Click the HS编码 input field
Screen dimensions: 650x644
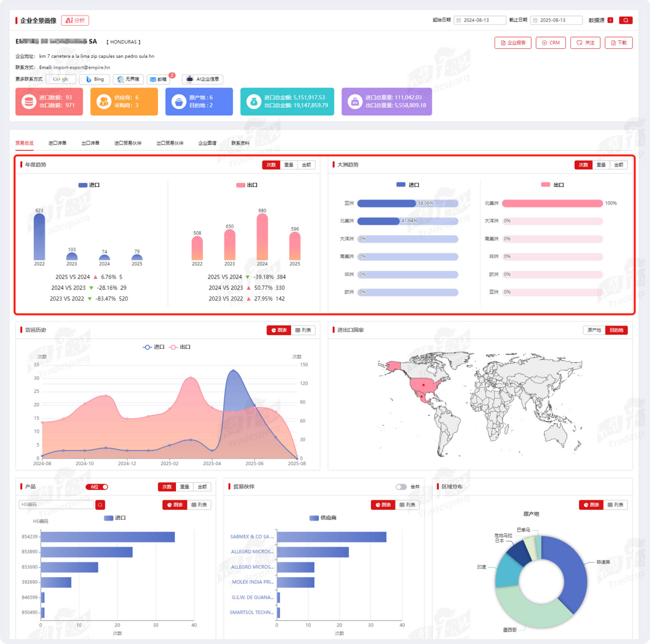click(56, 505)
